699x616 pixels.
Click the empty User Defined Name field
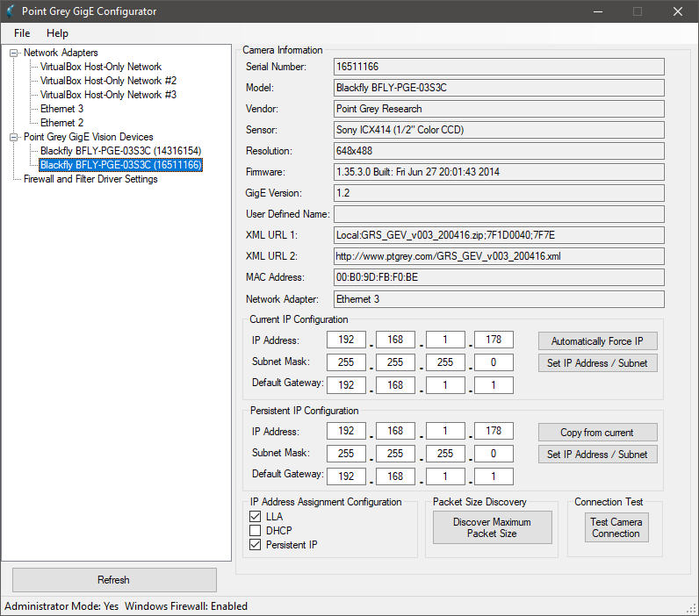point(499,214)
